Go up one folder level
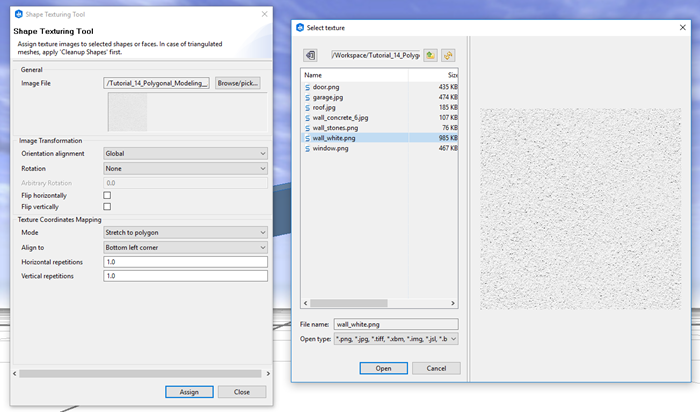 430,54
